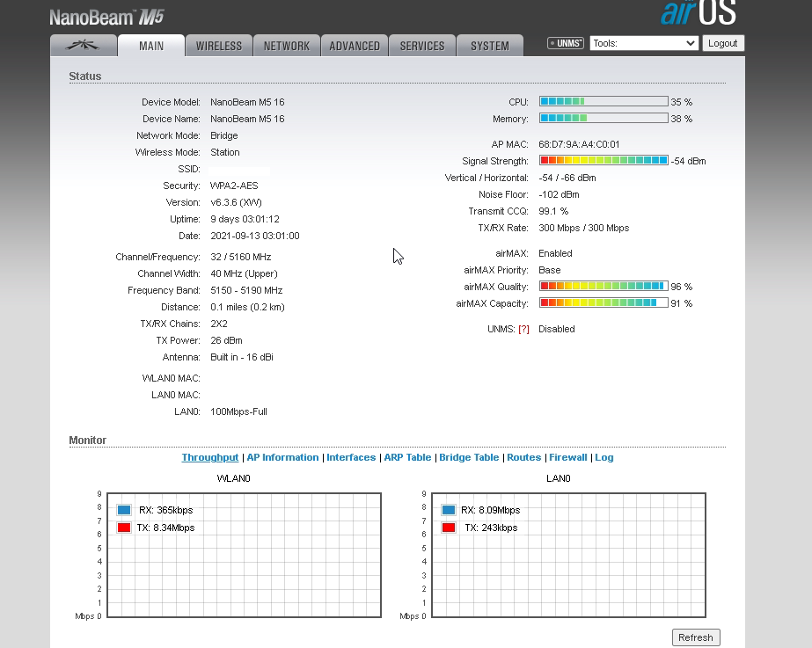Click the NanoBeam M5 logo

click(106, 18)
